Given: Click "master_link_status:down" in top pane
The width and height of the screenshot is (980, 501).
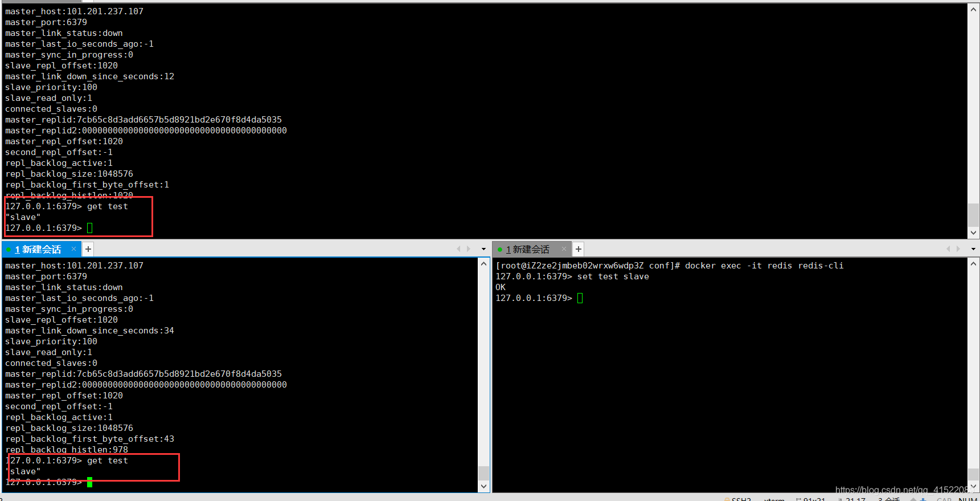Looking at the screenshot, I should (64, 33).
